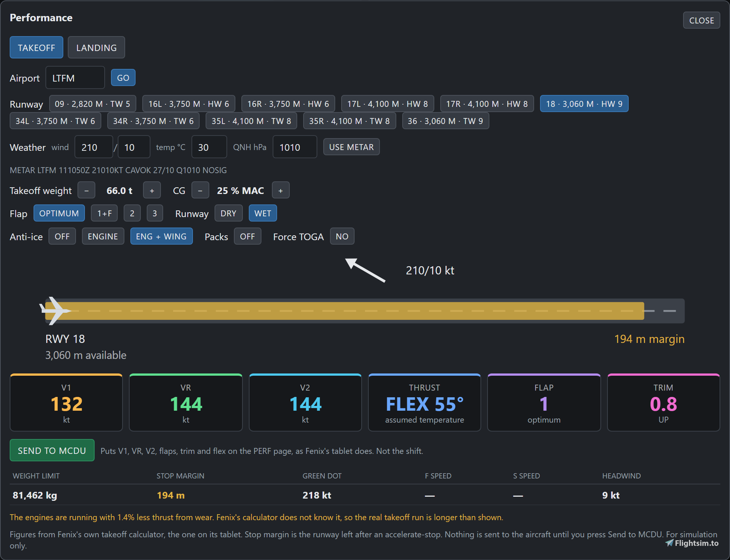The width and height of the screenshot is (730, 560).
Task: Click the yellow takeoff run bar
Action: [345, 311]
